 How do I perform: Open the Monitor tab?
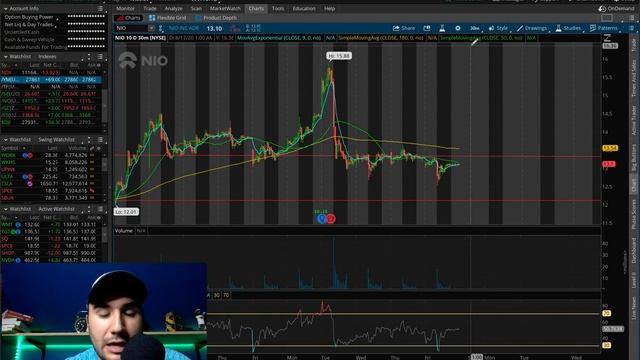(125, 8)
